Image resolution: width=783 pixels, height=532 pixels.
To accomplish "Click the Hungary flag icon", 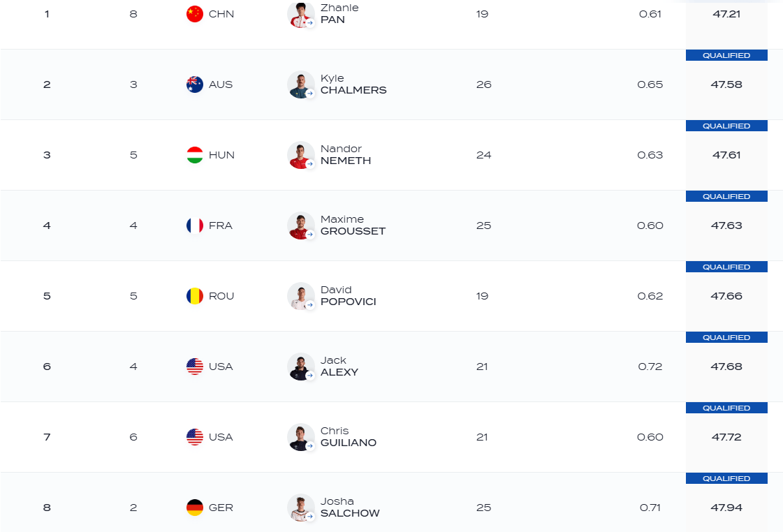I will point(195,155).
